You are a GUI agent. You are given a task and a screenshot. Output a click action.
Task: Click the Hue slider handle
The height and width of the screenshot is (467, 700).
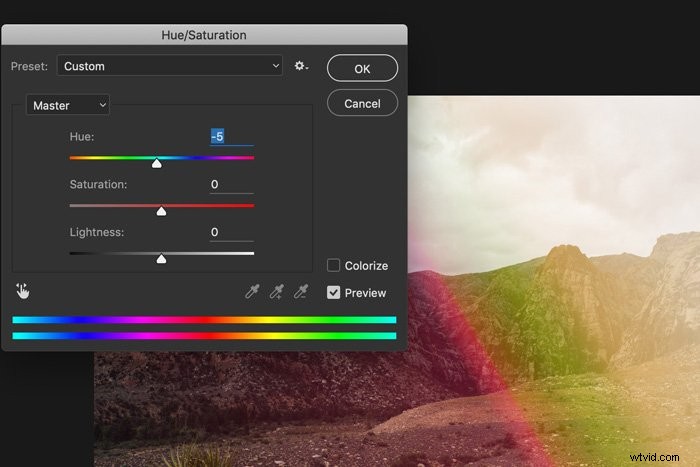pos(157,163)
